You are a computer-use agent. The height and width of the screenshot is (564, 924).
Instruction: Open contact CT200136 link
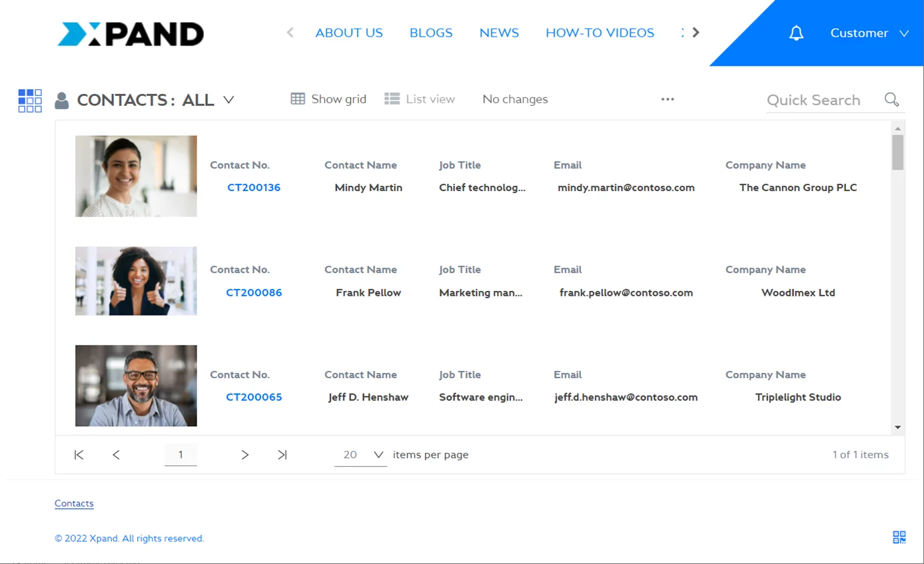click(254, 188)
